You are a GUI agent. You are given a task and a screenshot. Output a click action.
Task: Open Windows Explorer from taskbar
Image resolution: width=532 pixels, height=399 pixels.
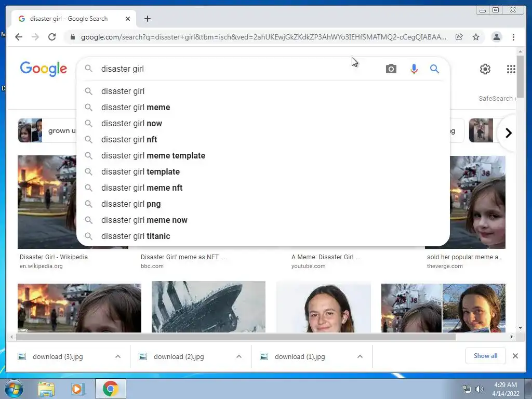(x=46, y=389)
